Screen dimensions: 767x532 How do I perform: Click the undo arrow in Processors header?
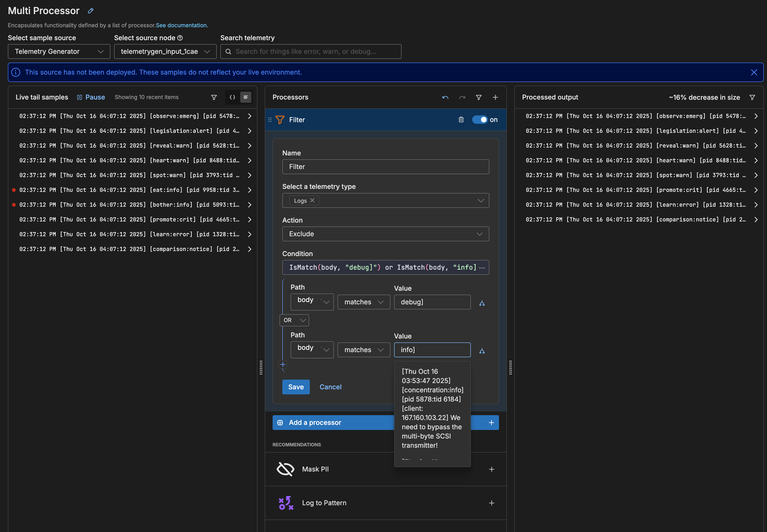(445, 97)
